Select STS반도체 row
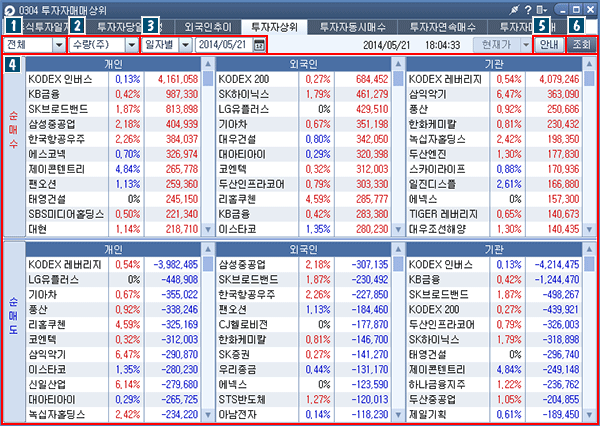The height and width of the screenshot is (426, 600). 303,400
